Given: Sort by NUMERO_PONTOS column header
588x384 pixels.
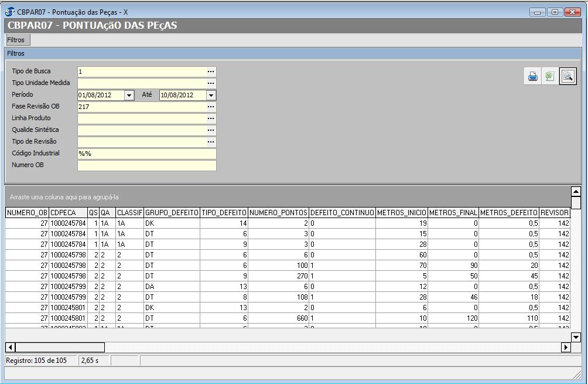Looking at the screenshot, I should coord(278,213).
